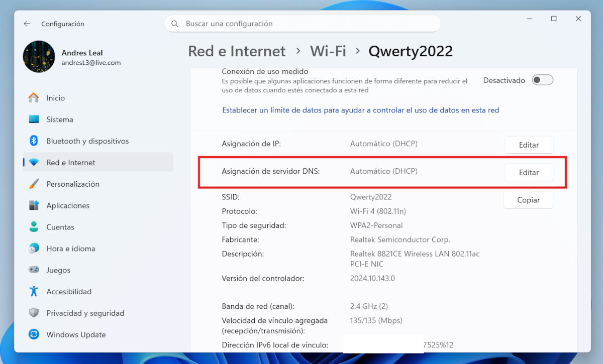
Task: Enable the Conexión de uso medido toggle
Action: pos(542,80)
